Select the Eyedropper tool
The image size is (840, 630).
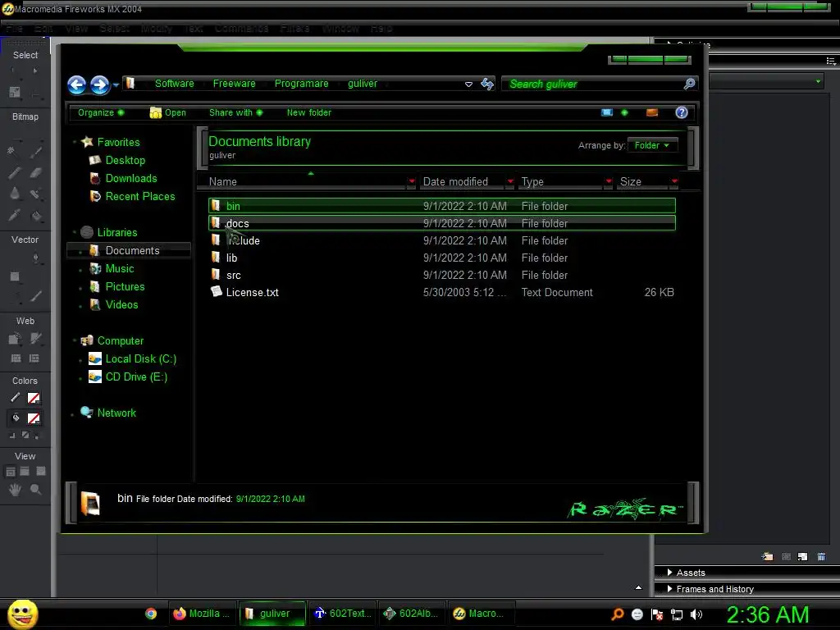[15, 216]
